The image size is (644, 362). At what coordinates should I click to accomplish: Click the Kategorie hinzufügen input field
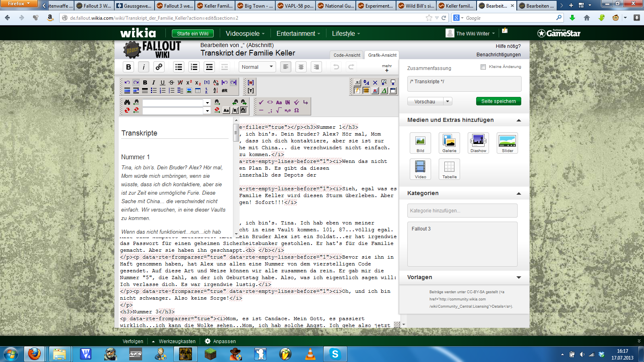coord(462,211)
